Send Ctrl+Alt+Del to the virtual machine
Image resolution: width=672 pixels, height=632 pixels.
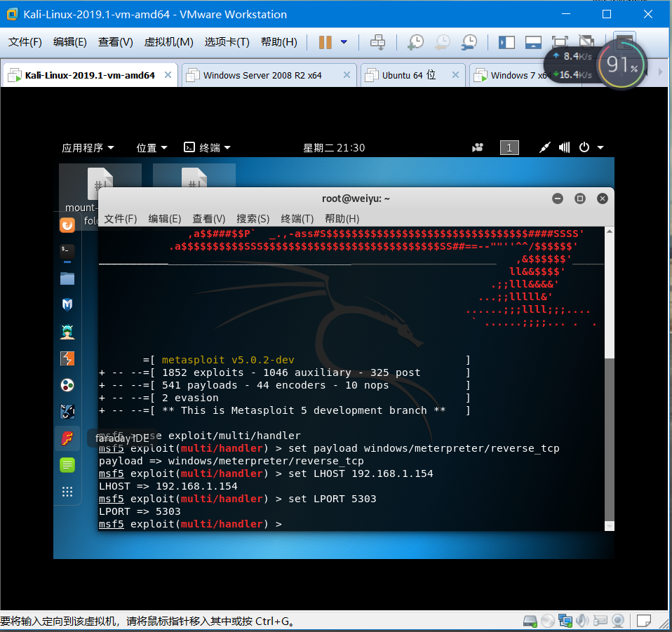point(377,42)
